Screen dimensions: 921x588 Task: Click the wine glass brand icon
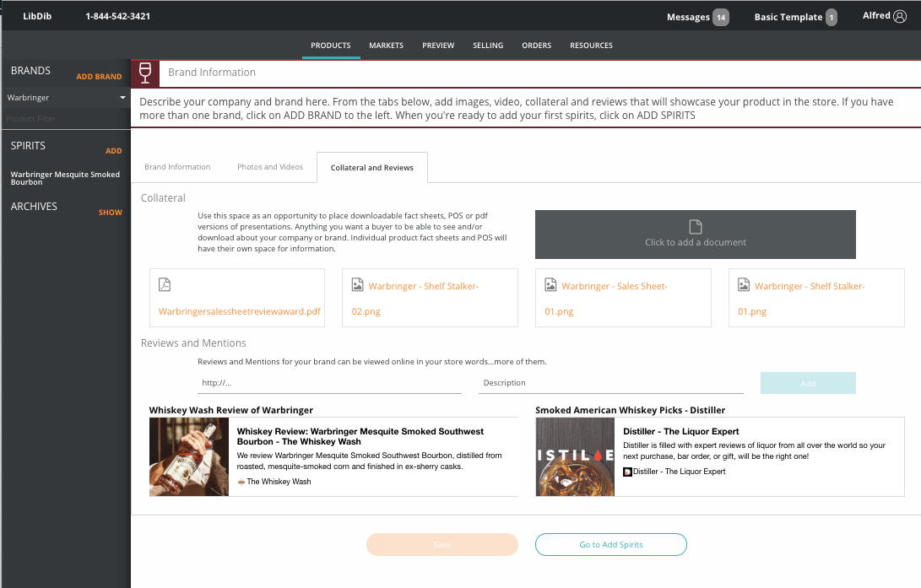pos(145,73)
